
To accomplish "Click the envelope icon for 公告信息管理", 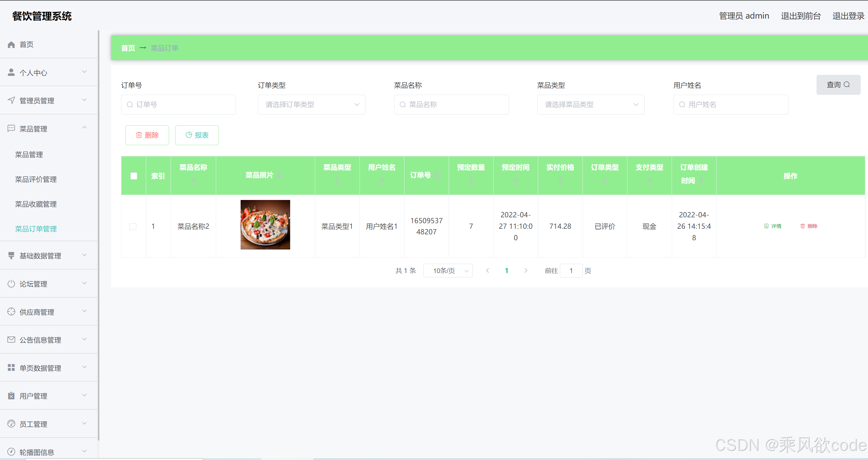I will [11, 340].
